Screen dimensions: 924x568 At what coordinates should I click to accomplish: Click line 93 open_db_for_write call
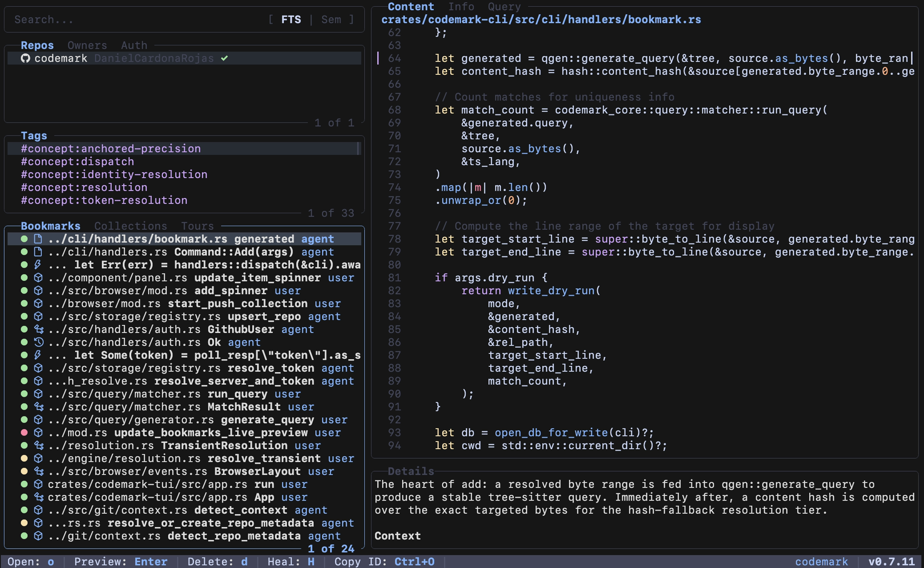574,433
